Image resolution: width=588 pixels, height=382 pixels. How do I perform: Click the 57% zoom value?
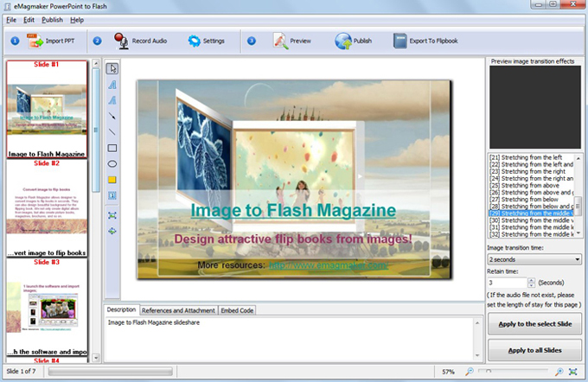pyautogui.click(x=448, y=372)
